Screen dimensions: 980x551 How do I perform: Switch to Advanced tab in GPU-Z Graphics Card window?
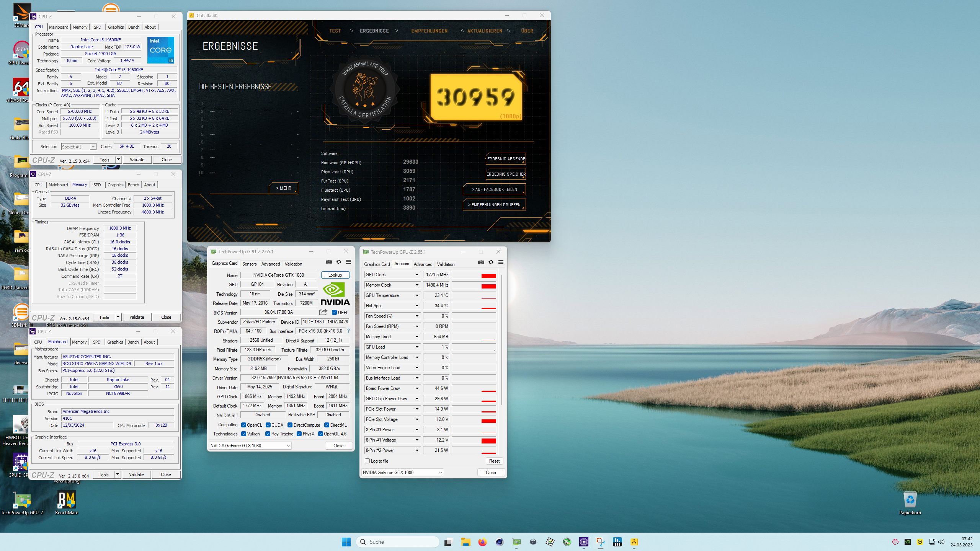click(x=270, y=264)
